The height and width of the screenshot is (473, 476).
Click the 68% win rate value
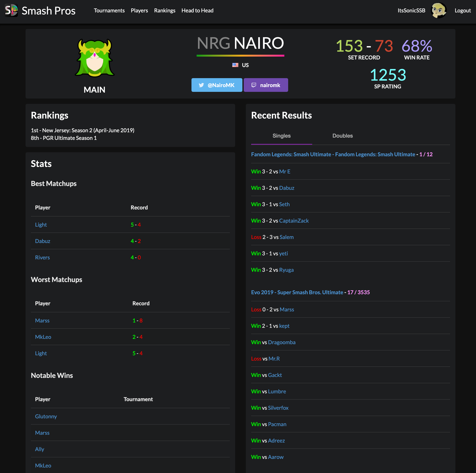point(417,46)
